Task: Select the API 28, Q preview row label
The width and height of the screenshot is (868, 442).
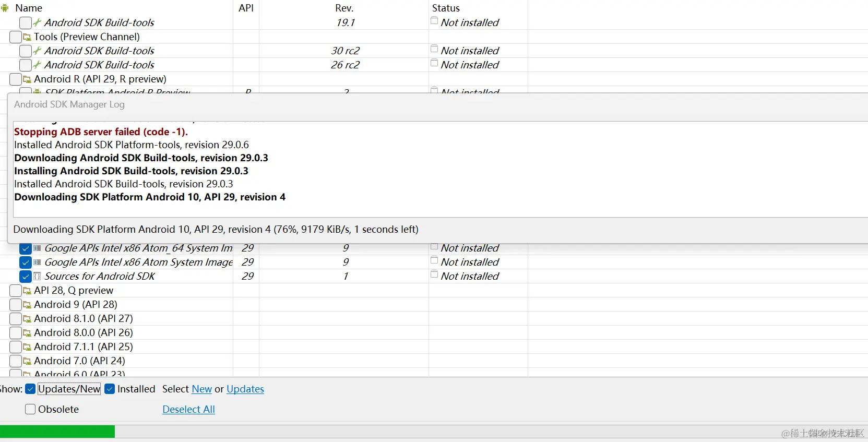Action: (74, 290)
